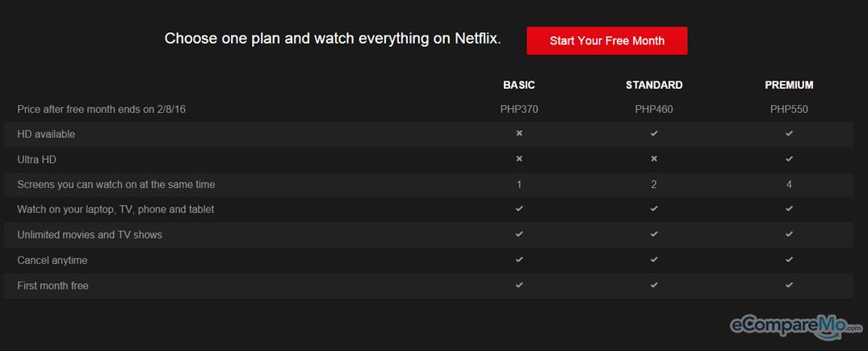Click Premium checkmark for watch on laptop row
This screenshot has width=868, height=351.
coord(789,209)
